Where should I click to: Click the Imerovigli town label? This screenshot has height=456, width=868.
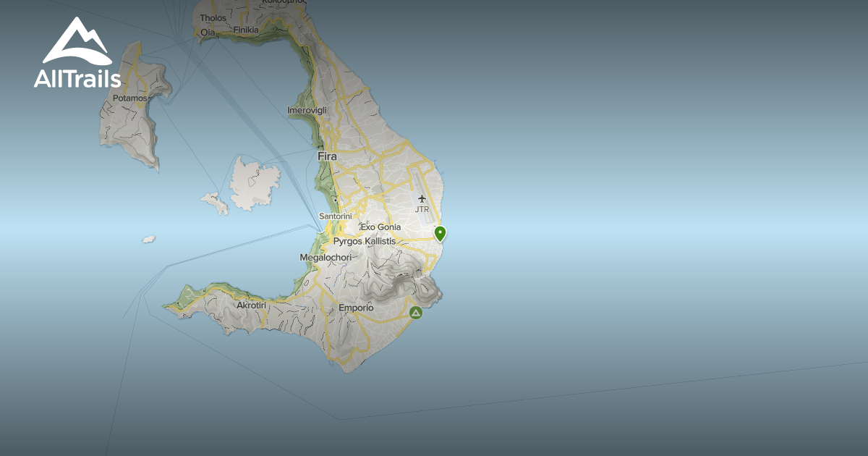coord(309,109)
